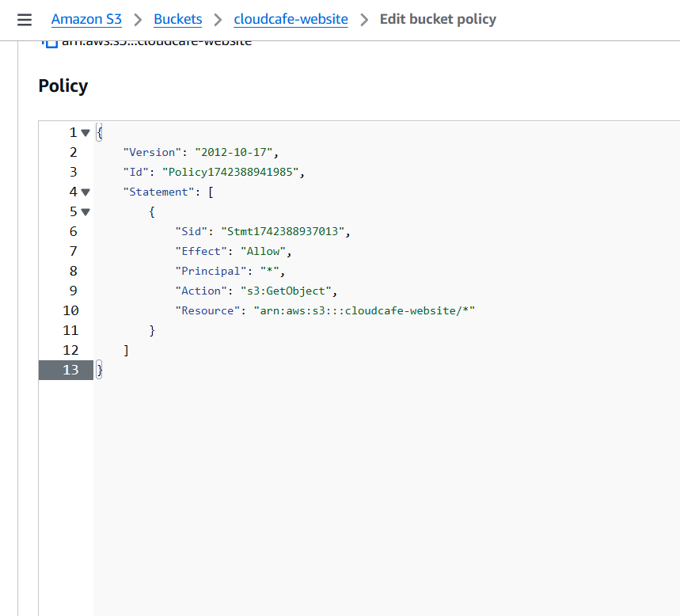Image resolution: width=680 pixels, height=616 pixels.
Task: Click the closing bracket on line 12
Action: 126,351
